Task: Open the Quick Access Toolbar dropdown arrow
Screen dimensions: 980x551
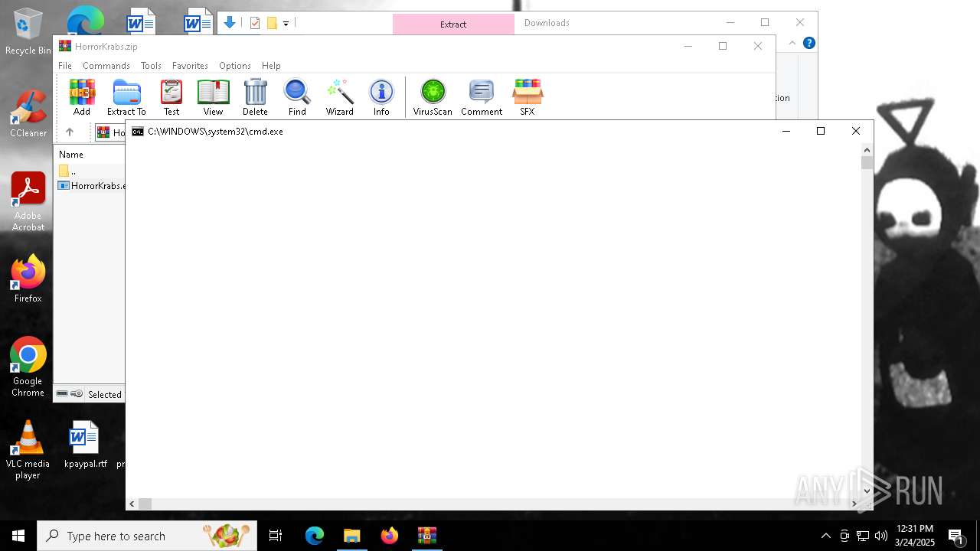Action: coord(286,24)
